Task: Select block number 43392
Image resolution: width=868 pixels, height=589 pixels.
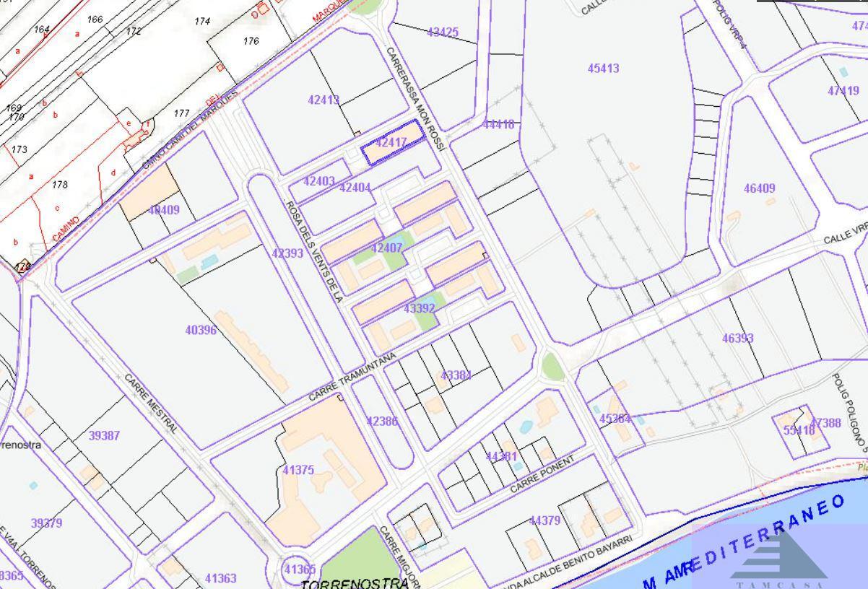Action: pyautogui.click(x=419, y=308)
